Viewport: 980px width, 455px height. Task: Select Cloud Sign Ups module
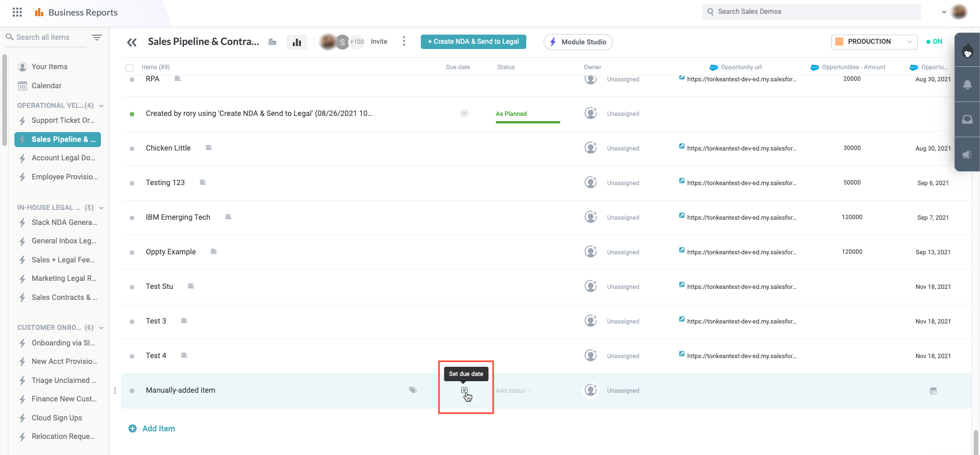click(57, 418)
